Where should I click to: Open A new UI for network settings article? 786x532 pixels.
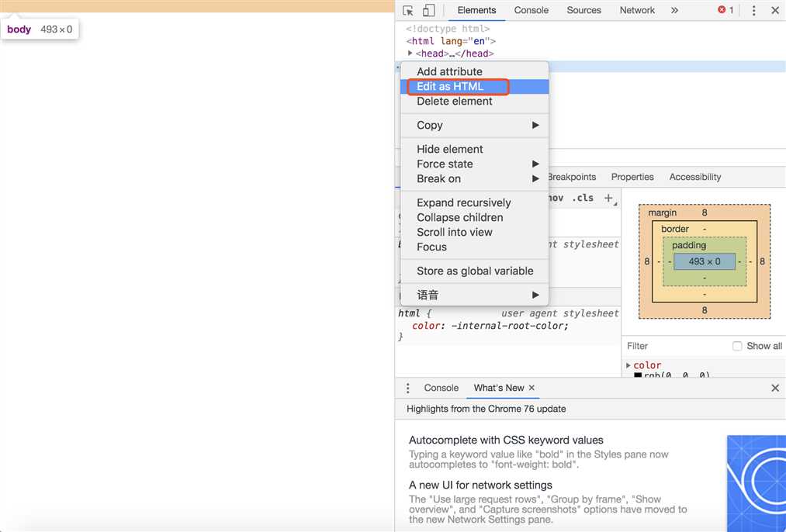tap(480, 485)
